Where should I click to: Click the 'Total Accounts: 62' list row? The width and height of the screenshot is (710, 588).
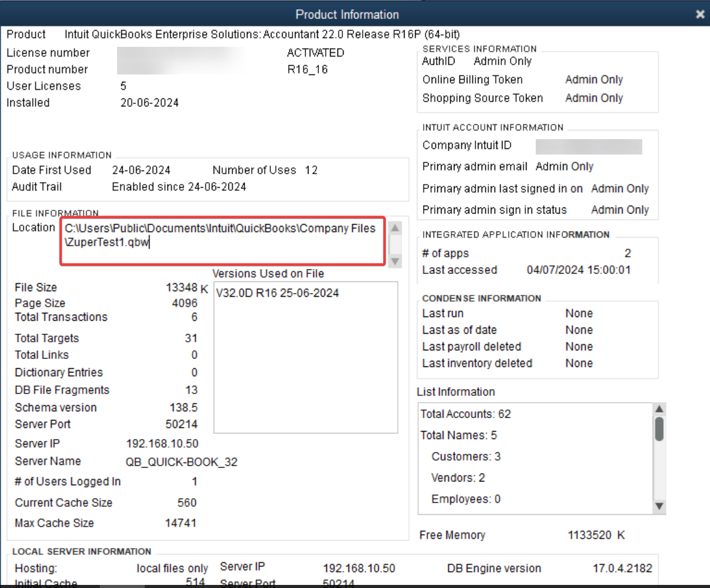point(466,414)
